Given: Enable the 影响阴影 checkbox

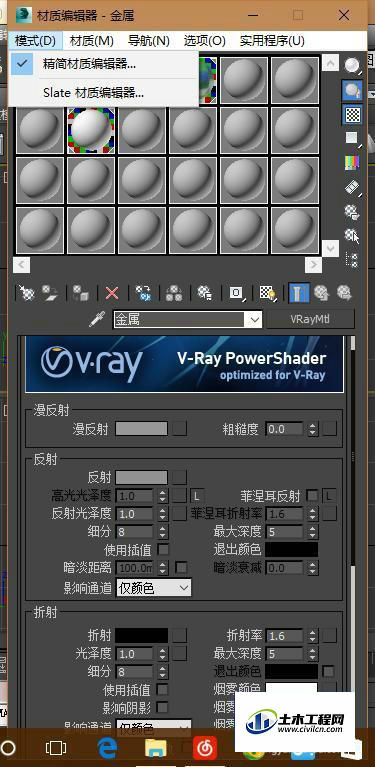Looking at the screenshot, I should coord(163,707).
